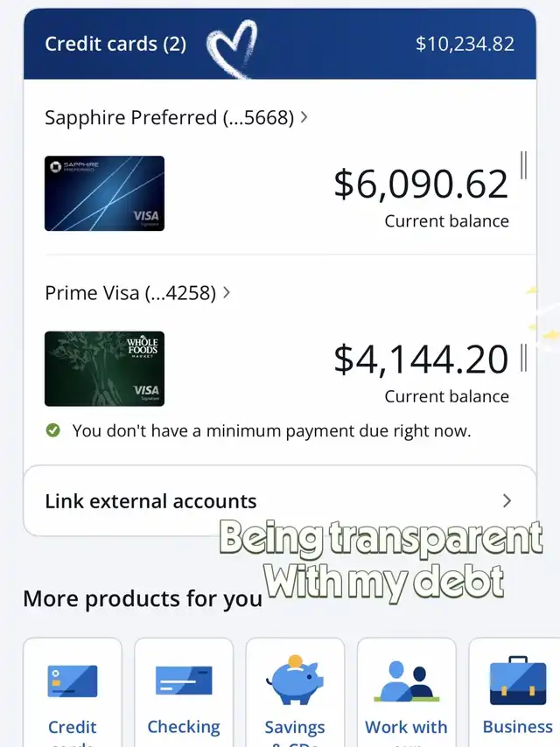
Task: Click the Credit cards product tile icon
Action: click(x=72, y=682)
